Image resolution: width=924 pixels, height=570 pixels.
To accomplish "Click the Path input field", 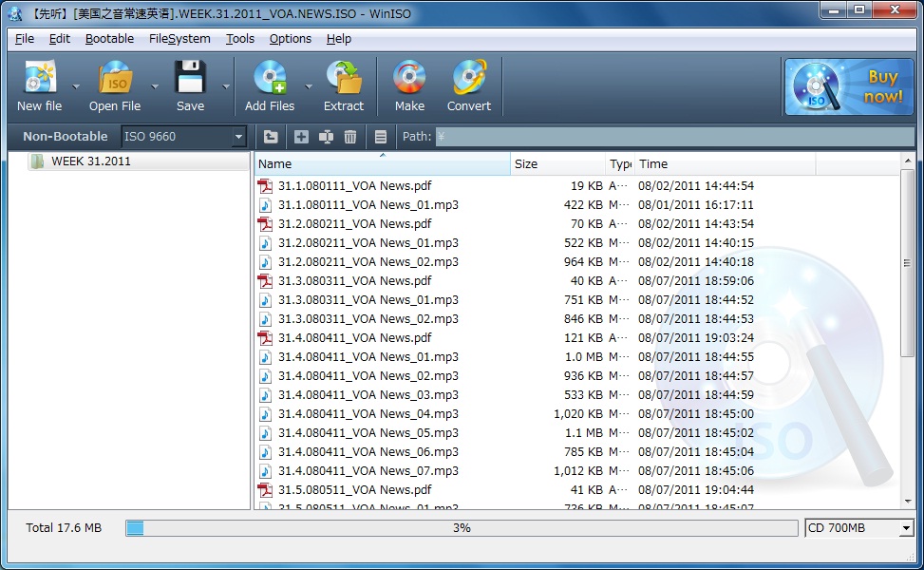I will pyautogui.click(x=675, y=137).
